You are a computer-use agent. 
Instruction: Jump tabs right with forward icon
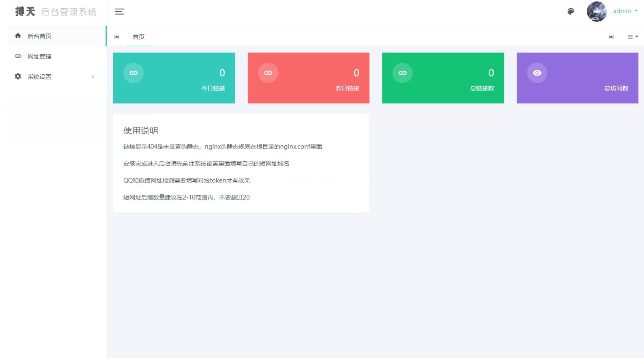(611, 37)
